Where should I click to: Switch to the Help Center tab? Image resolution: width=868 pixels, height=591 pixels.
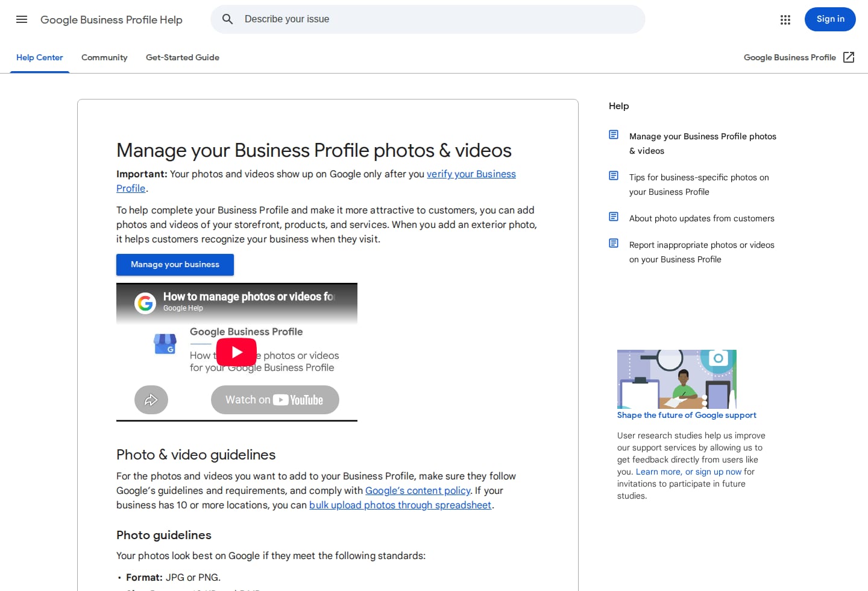pos(40,58)
